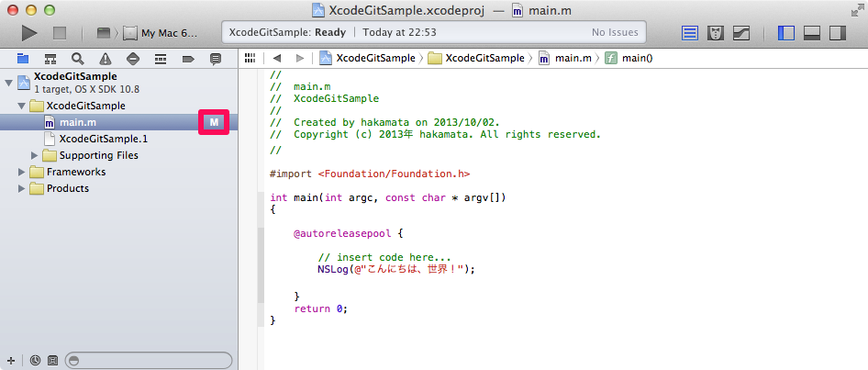Screen dimensions: 868x370
Task: Select XcodeGitSample.1 in file tree
Action: (x=103, y=139)
